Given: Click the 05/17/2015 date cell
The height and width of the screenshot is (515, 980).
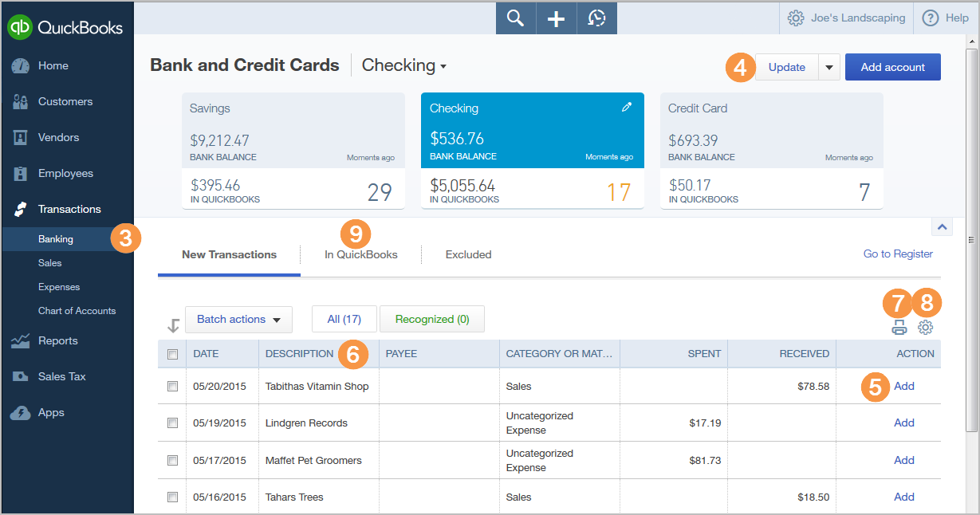Looking at the screenshot, I should (x=220, y=460).
